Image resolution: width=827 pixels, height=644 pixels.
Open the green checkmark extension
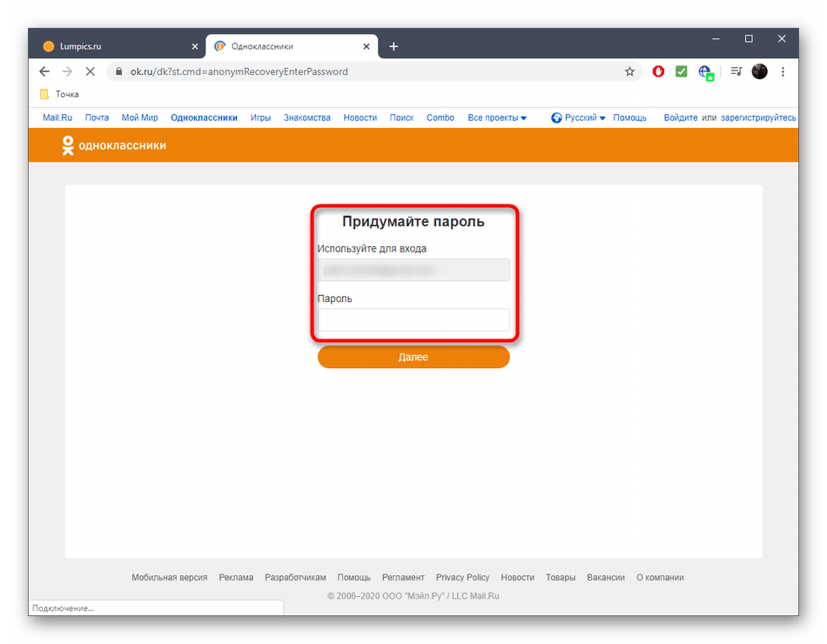pyautogui.click(x=682, y=72)
